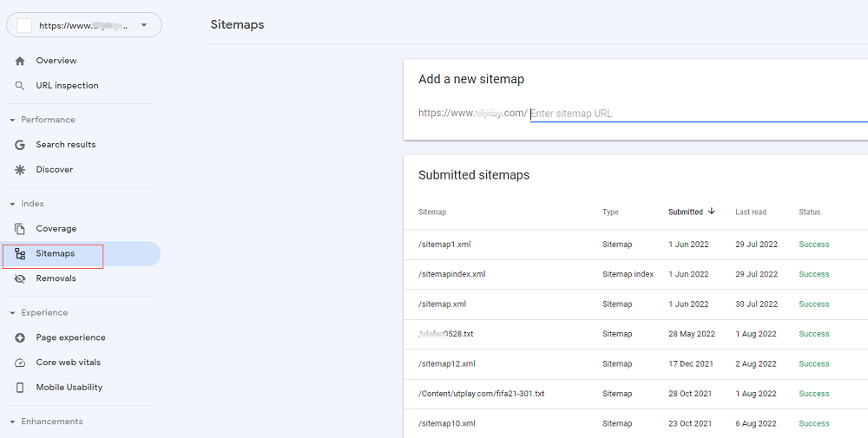Sort by the Status column header
The image size is (868, 438).
coord(809,212)
